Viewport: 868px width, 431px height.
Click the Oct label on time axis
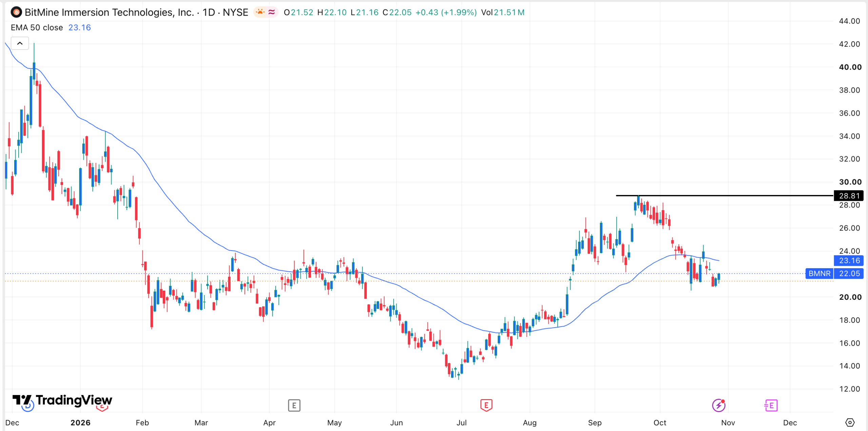click(660, 423)
